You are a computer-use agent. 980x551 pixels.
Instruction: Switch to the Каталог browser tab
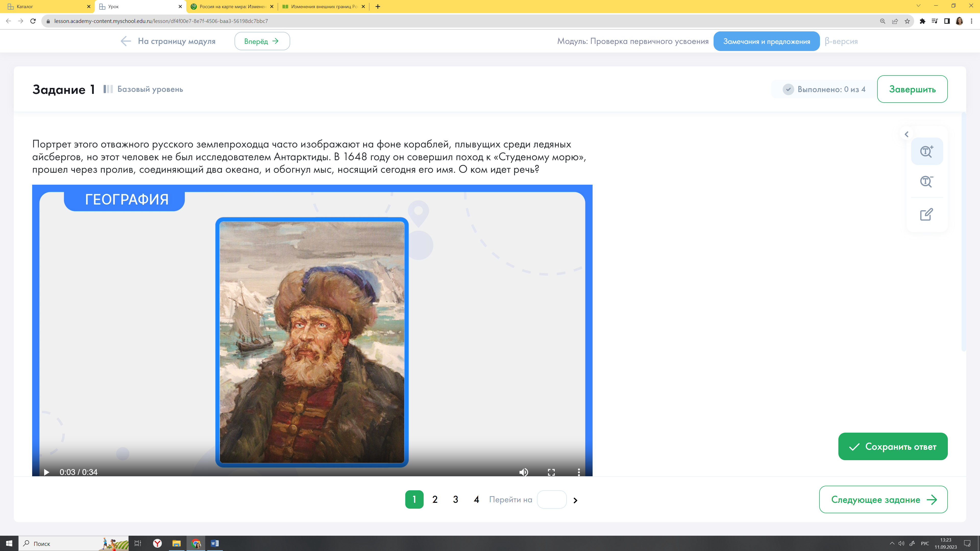(x=47, y=6)
